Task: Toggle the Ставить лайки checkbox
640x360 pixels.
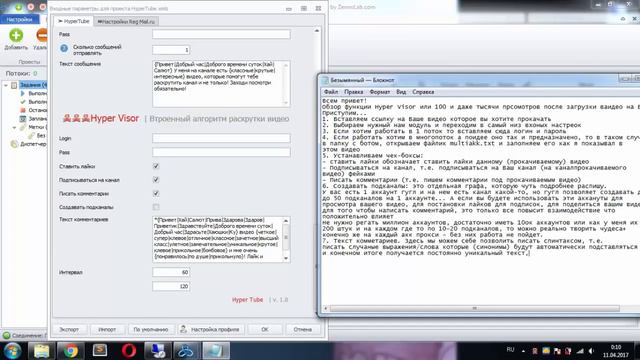Action: click(x=156, y=166)
